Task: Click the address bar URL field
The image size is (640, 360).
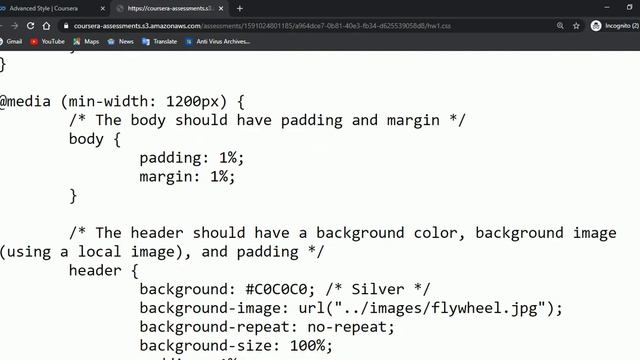Action: 262,26
